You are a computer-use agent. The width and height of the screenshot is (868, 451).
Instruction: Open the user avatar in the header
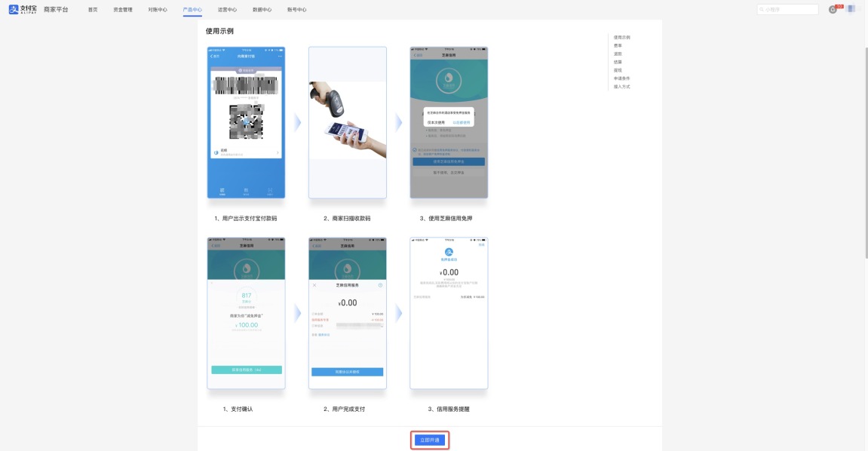pos(851,9)
